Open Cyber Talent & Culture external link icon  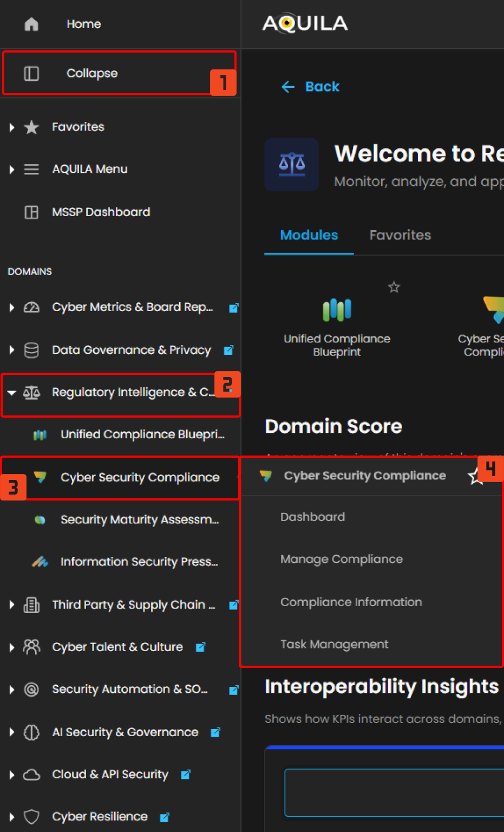[x=200, y=647]
